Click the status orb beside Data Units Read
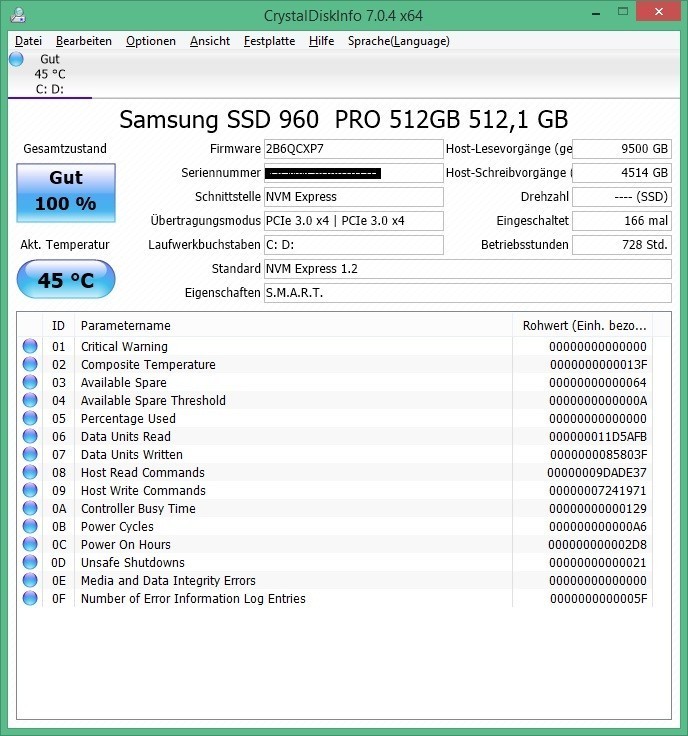Image resolution: width=688 pixels, height=736 pixels. [30, 437]
